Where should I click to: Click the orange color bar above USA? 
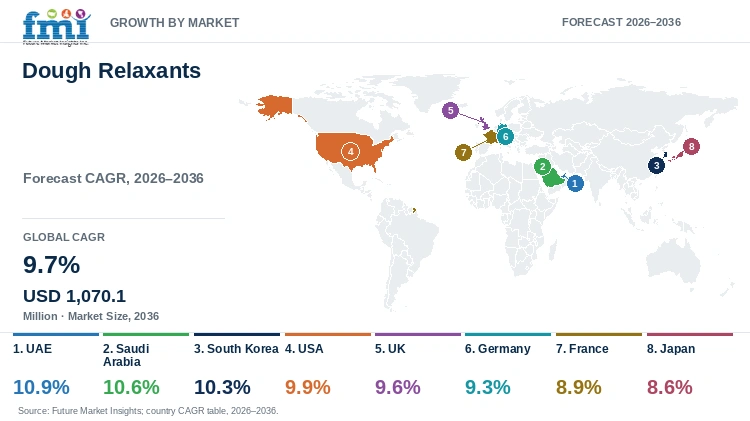pyautogui.click(x=328, y=334)
